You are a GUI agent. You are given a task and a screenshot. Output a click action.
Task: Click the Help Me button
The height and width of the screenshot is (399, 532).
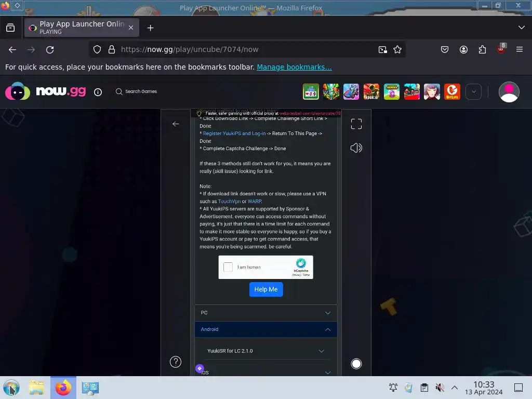(266, 289)
